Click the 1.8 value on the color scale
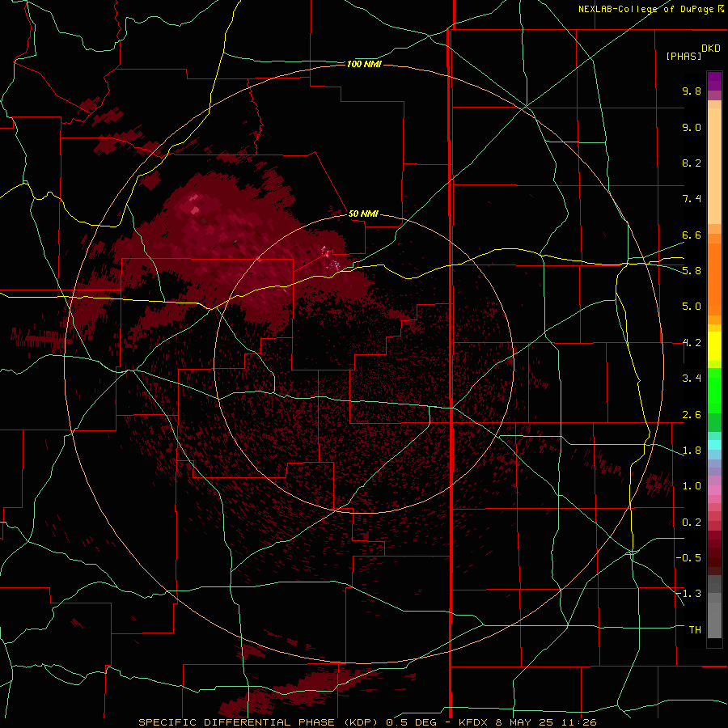 coord(692,451)
